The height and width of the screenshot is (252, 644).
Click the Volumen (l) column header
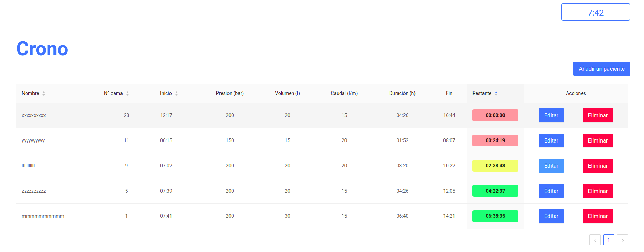tap(287, 93)
